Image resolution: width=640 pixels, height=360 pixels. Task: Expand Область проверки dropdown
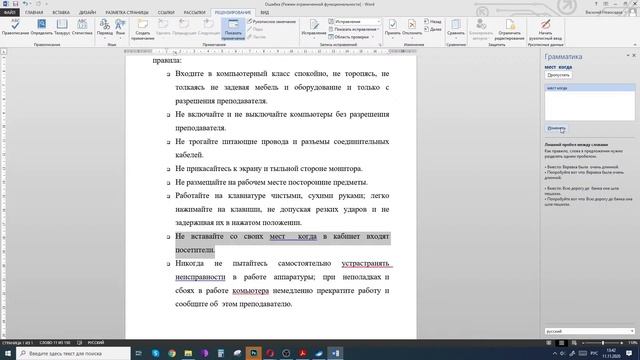click(x=351, y=37)
